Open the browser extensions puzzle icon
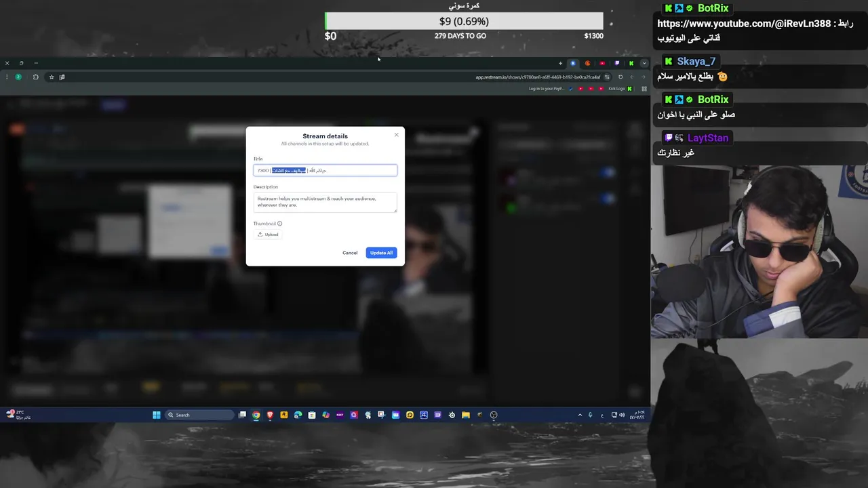This screenshot has width=868, height=488. 35,77
